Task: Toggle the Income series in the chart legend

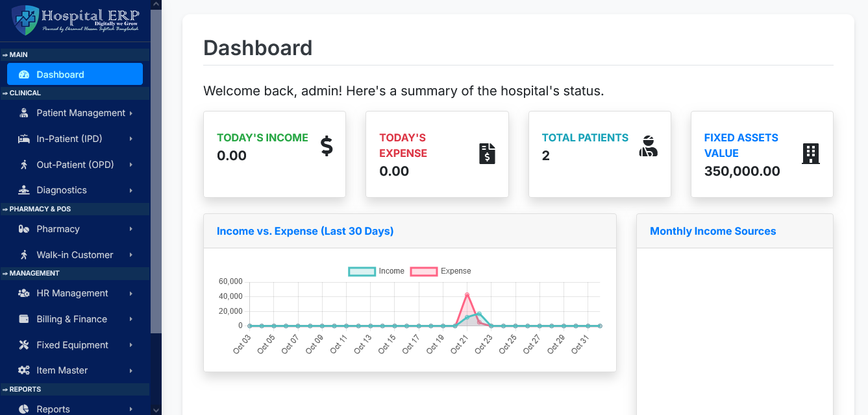Action: [362, 271]
